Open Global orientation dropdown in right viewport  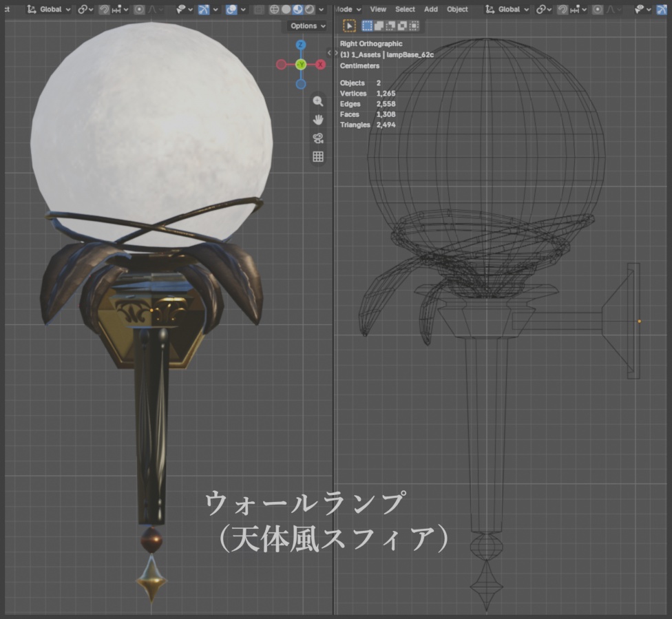tap(507, 9)
